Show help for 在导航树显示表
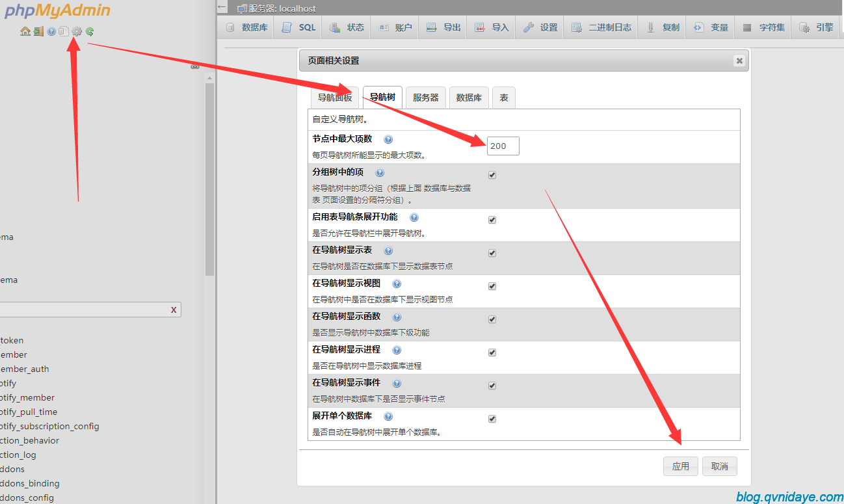Image resolution: width=844 pixels, height=504 pixels. tap(388, 250)
